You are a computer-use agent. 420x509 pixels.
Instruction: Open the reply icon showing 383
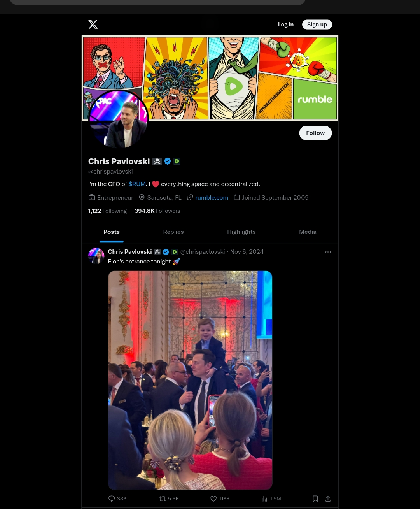(x=117, y=498)
